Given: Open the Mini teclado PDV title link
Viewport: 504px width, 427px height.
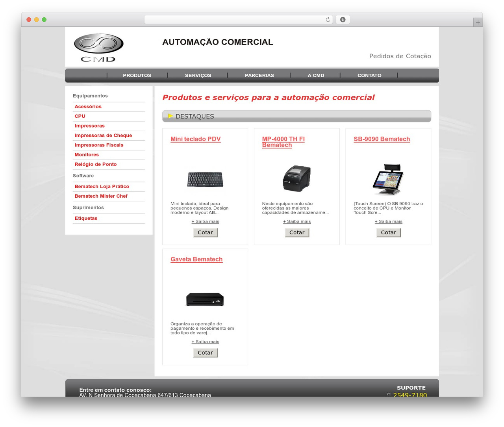Looking at the screenshot, I should tap(195, 139).
